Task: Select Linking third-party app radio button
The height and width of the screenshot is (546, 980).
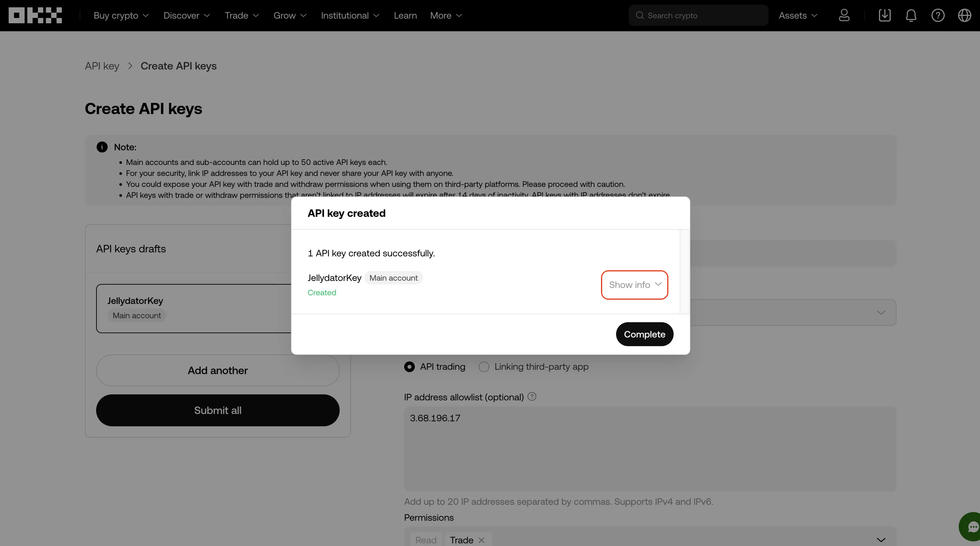Action: [484, 366]
